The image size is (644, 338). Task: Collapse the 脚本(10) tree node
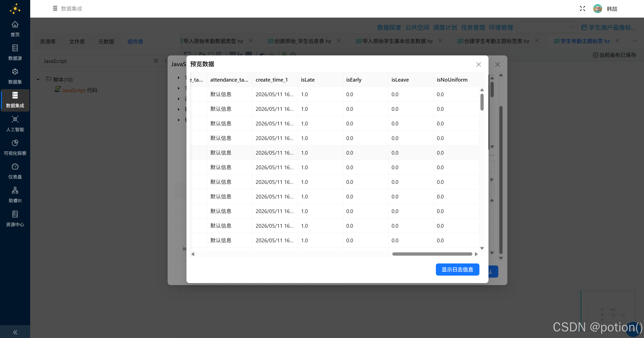tap(38, 80)
